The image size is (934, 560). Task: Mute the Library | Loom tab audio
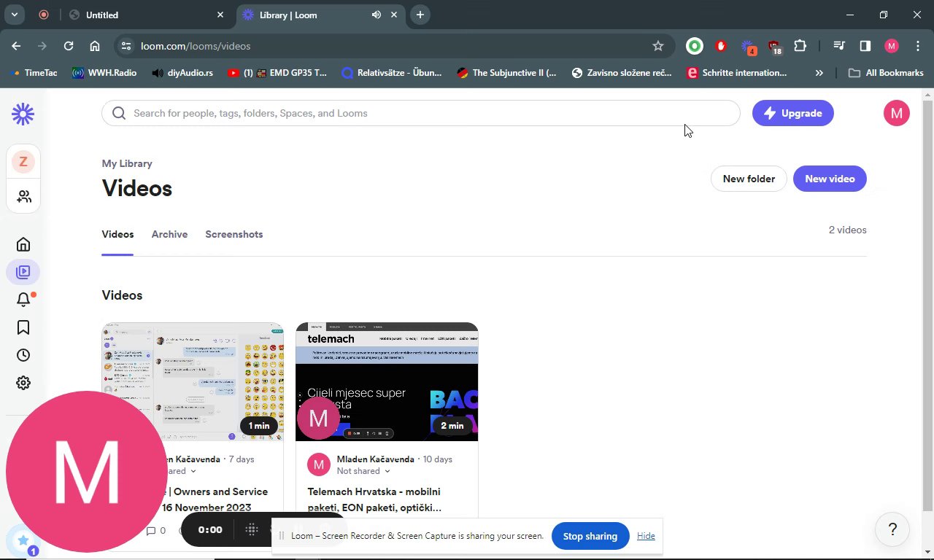(x=377, y=15)
